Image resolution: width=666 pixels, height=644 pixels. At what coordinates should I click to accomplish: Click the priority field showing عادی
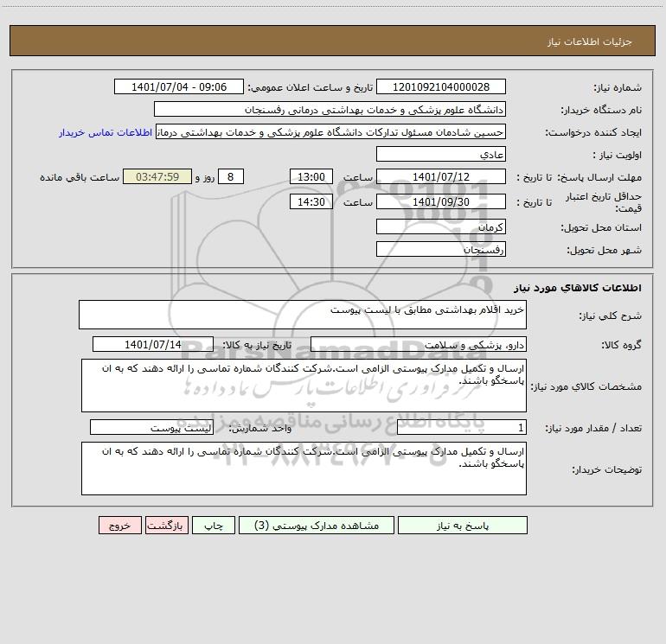pyautogui.click(x=441, y=154)
